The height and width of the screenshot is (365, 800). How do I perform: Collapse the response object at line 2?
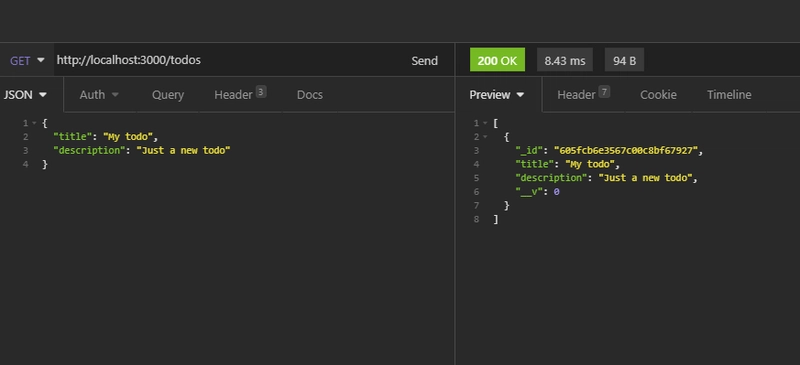tap(485, 137)
